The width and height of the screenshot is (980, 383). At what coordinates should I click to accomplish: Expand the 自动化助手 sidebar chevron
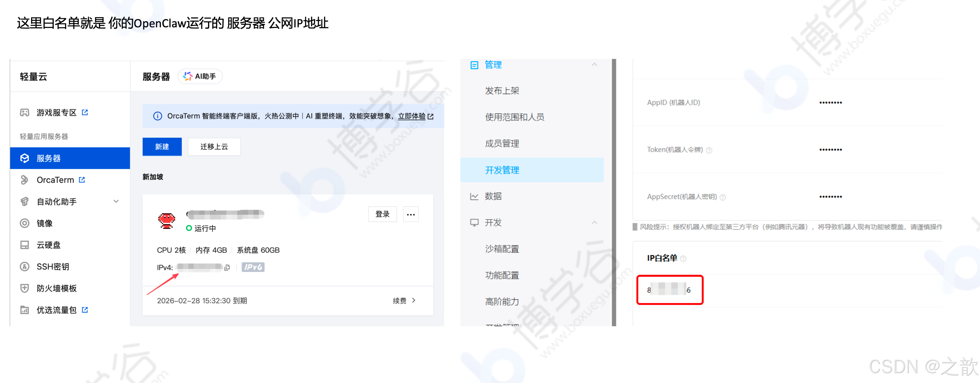[116, 201]
